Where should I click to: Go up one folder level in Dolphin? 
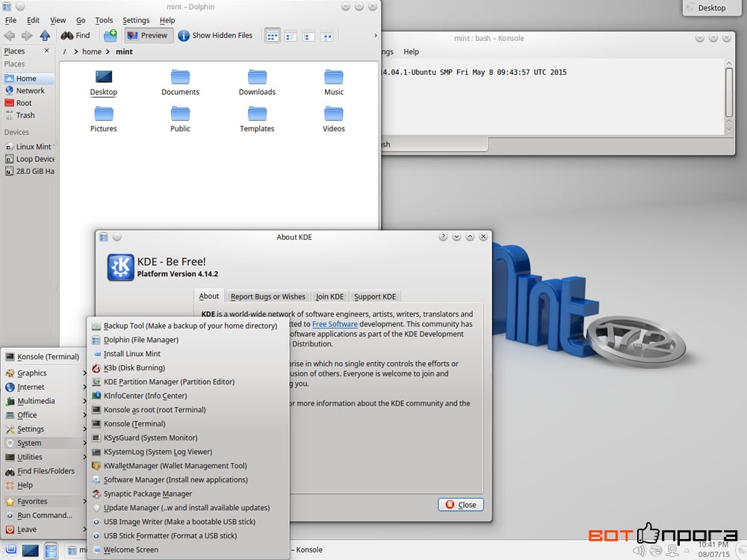[x=45, y=35]
